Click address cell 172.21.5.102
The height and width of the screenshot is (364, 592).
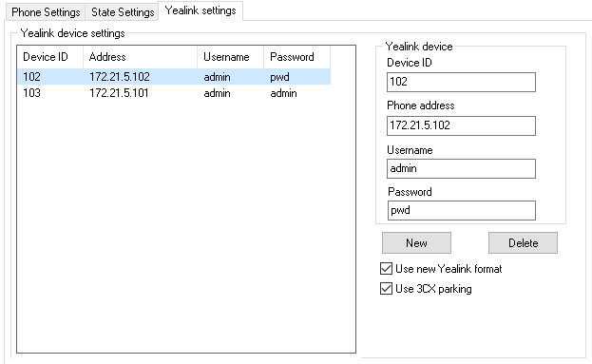pyautogui.click(x=120, y=77)
